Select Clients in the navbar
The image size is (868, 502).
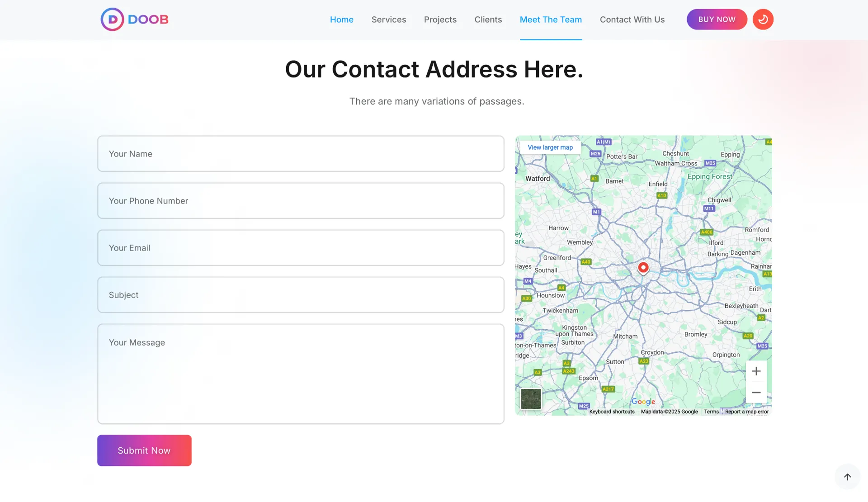pos(488,19)
